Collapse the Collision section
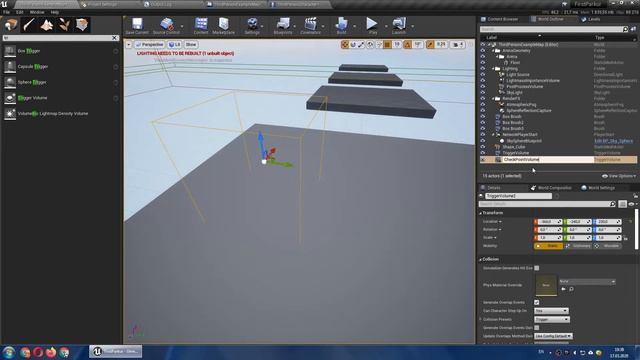640x360 pixels. pos(480,259)
